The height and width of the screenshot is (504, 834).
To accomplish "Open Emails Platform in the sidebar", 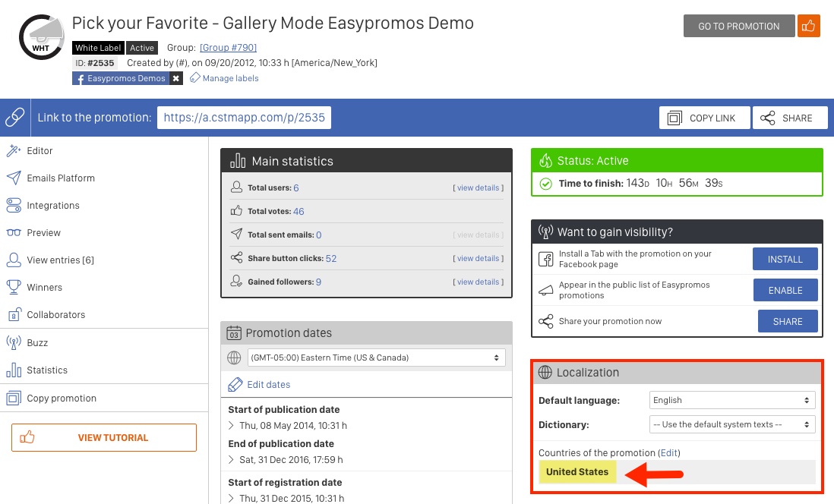I will tap(61, 178).
